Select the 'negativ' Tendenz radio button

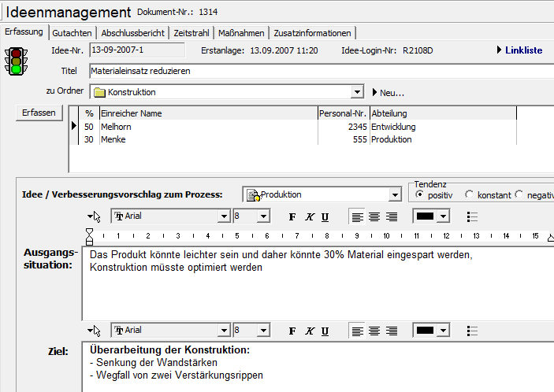[519, 194]
